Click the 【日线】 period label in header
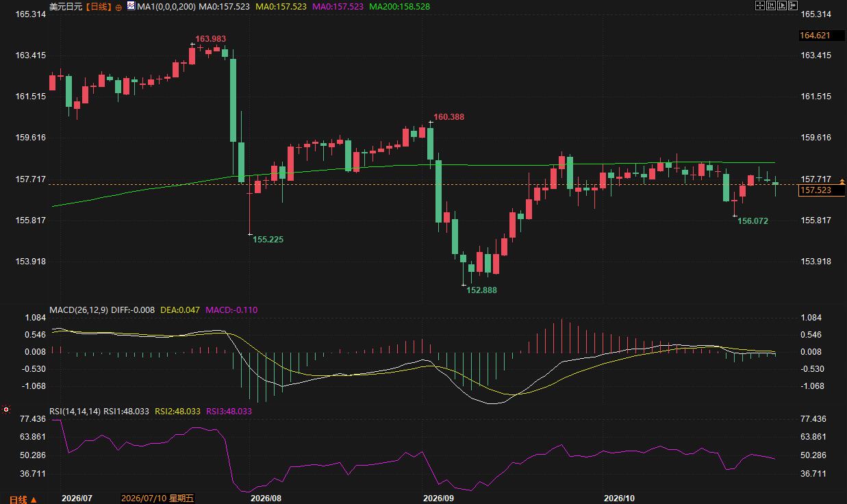 (x=97, y=6)
